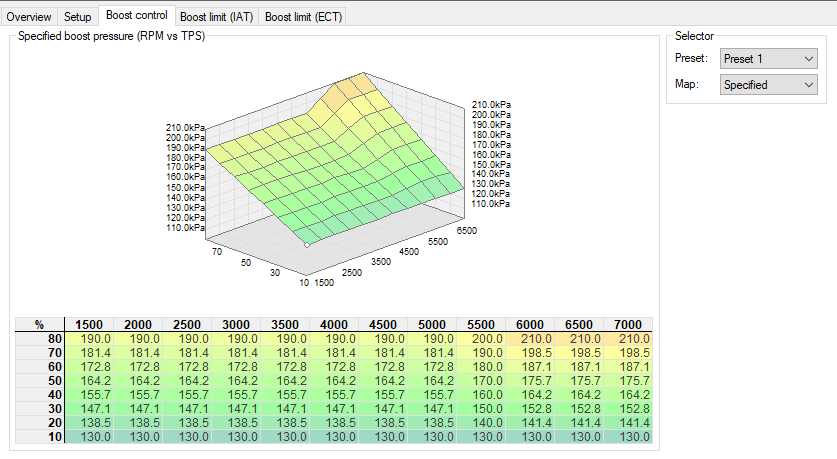Select the 6500 RPM column header
The height and width of the screenshot is (459, 837).
(x=579, y=325)
